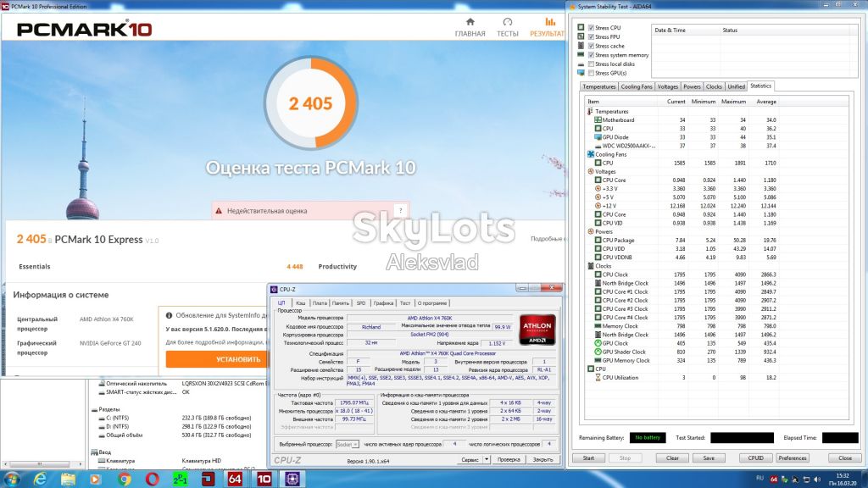Viewport: 868px width, 488px height.
Task: Click the volume speaker icon in system tray
Action: coord(817,480)
